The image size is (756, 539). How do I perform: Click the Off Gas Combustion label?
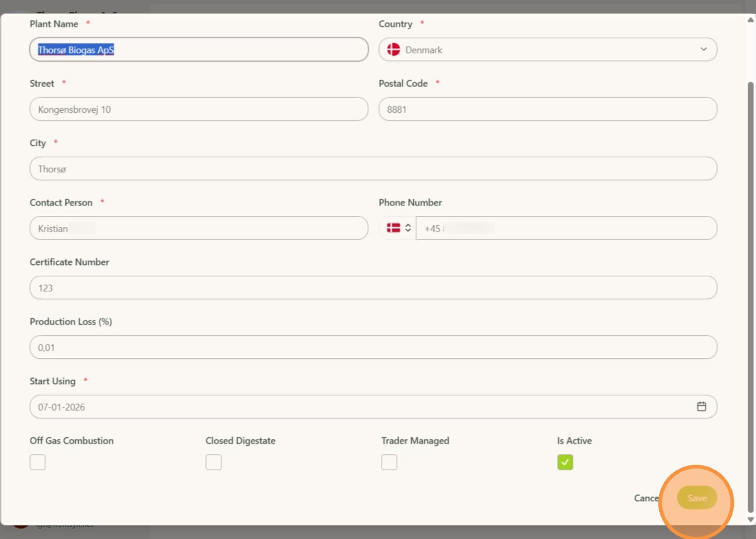pos(72,440)
